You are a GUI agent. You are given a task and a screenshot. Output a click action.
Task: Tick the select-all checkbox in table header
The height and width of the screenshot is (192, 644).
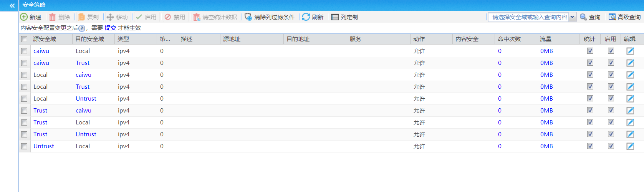point(24,39)
